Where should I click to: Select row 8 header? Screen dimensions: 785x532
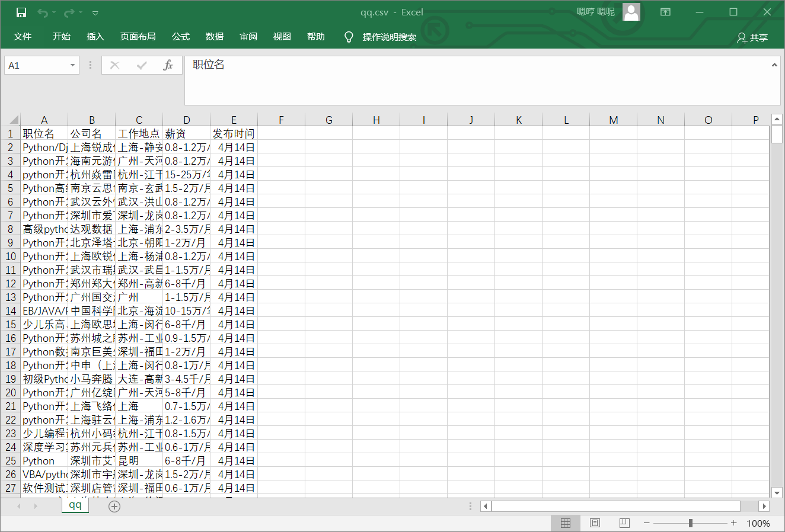pyautogui.click(x=11, y=229)
